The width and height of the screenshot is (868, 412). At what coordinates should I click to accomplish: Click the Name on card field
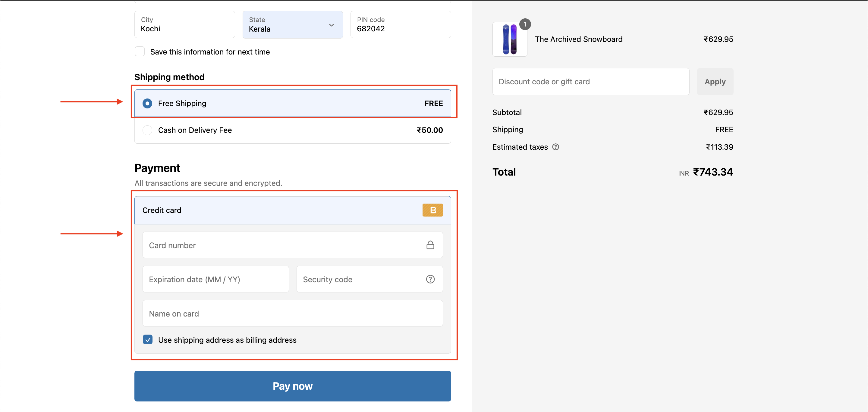pos(292,314)
